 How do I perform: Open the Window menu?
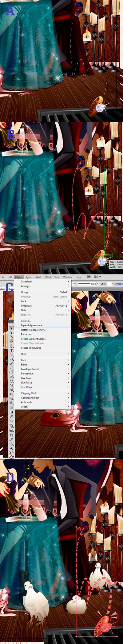click(x=68, y=277)
